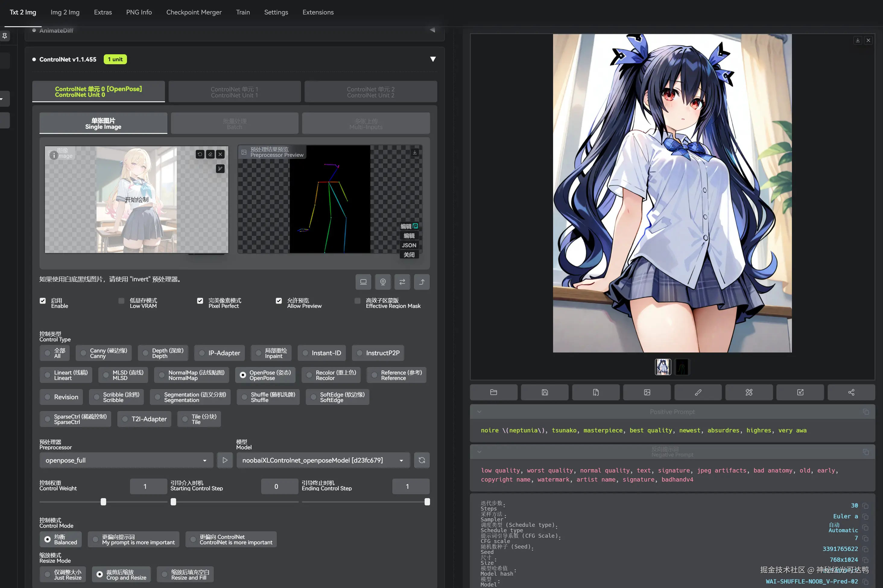Copy the Seed value 3391765622
This screenshot has height=588, width=883.
866,549
